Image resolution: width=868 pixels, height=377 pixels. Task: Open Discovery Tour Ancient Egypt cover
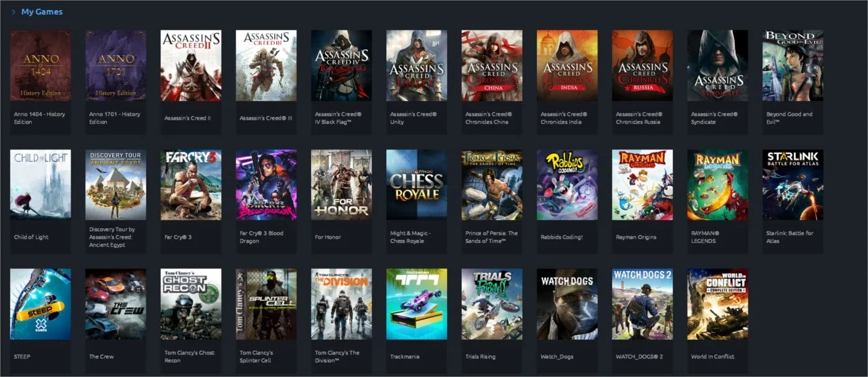click(x=115, y=185)
